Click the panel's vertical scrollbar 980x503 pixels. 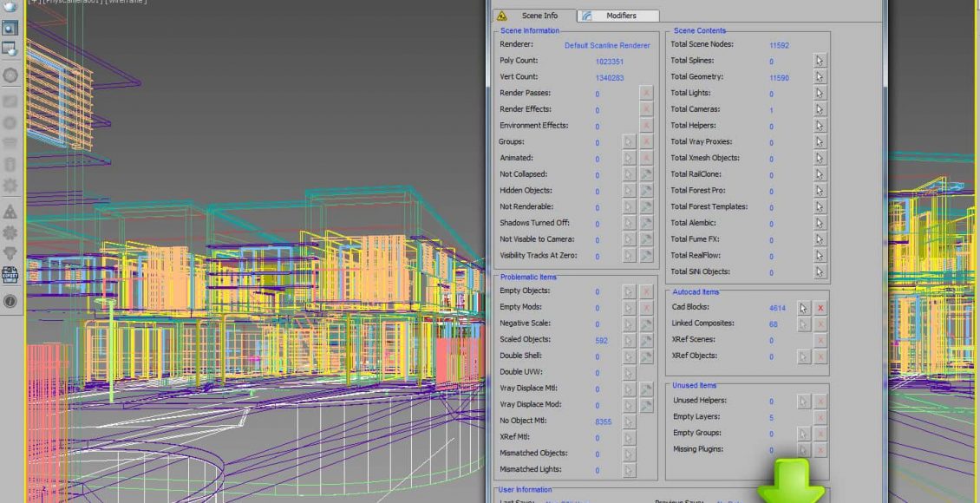point(885,52)
